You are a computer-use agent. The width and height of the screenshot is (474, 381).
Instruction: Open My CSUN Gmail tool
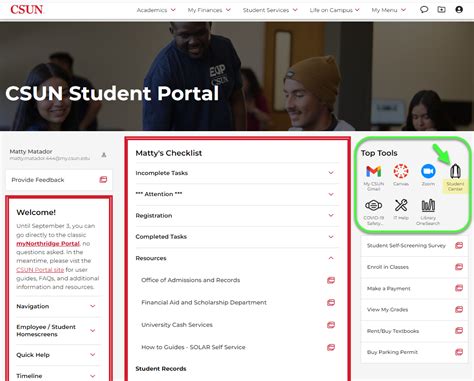(373, 177)
